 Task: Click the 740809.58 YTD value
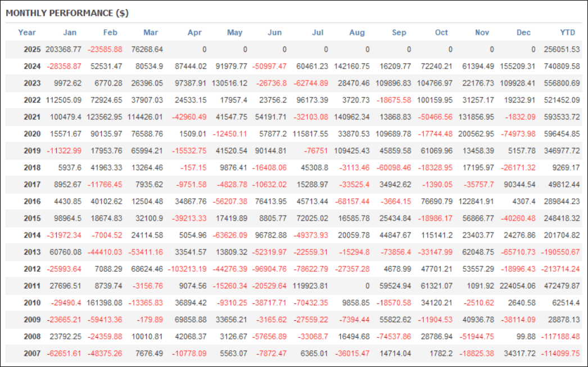tap(562, 66)
